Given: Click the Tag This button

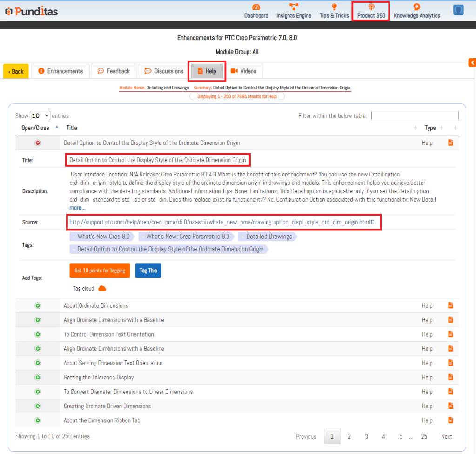Looking at the screenshot, I should 148,271.
